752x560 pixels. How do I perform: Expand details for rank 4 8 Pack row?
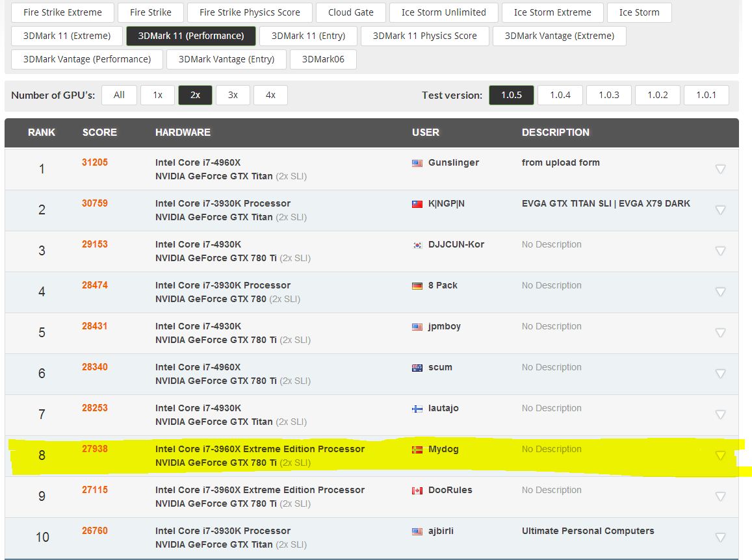click(720, 292)
